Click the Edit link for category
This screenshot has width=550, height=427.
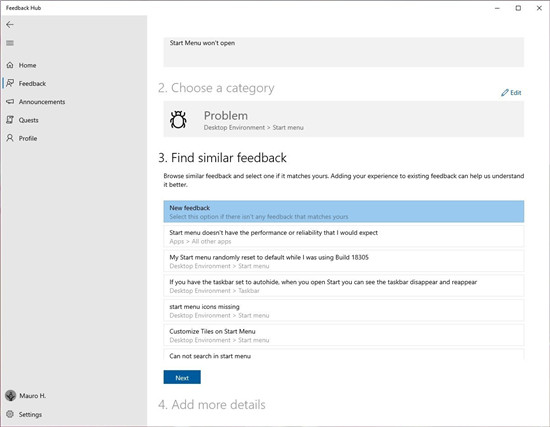(x=511, y=93)
